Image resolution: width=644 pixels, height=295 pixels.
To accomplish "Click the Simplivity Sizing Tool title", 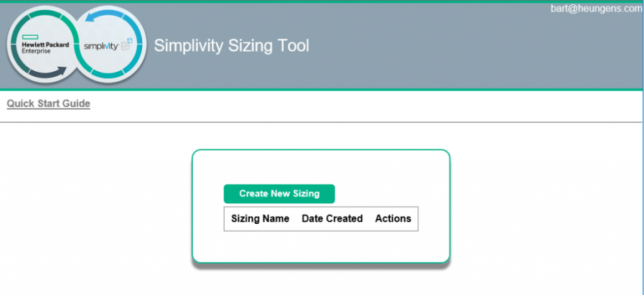I will [231, 46].
